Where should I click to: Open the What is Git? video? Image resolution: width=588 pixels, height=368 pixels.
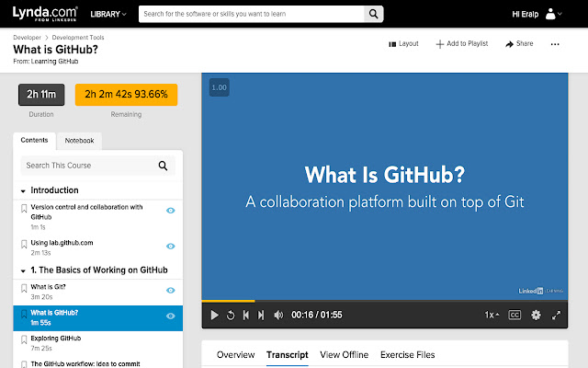click(x=48, y=287)
